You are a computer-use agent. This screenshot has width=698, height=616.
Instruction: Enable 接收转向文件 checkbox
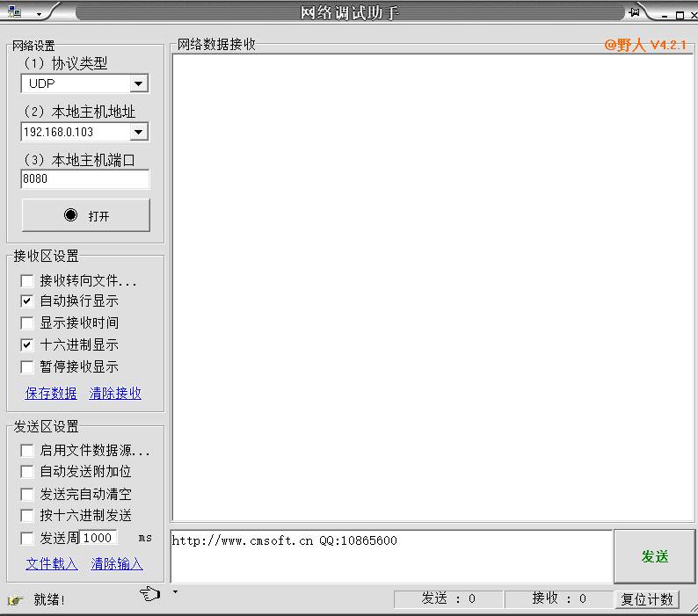27,281
